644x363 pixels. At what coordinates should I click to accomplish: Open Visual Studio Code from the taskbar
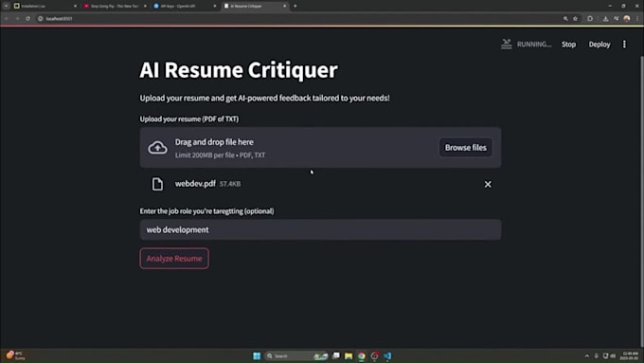(x=387, y=356)
